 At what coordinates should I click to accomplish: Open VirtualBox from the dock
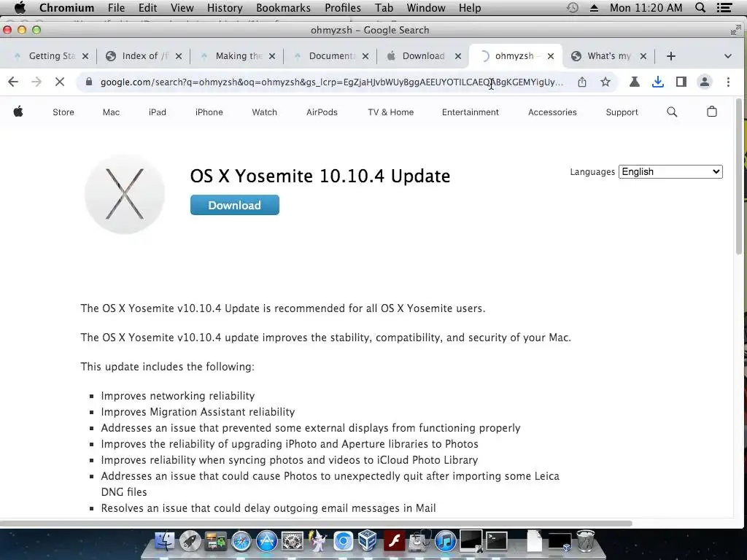coord(368,542)
